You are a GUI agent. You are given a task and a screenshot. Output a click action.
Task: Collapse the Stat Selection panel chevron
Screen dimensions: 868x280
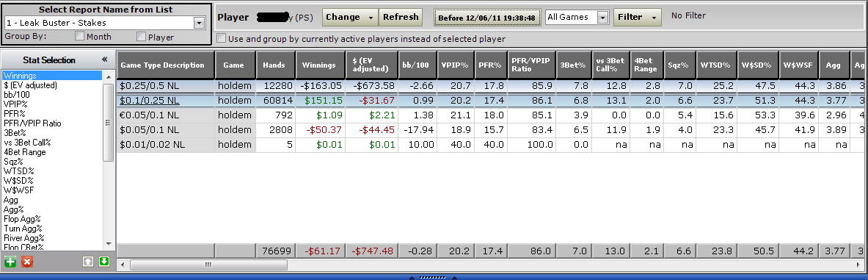(x=105, y=60)
